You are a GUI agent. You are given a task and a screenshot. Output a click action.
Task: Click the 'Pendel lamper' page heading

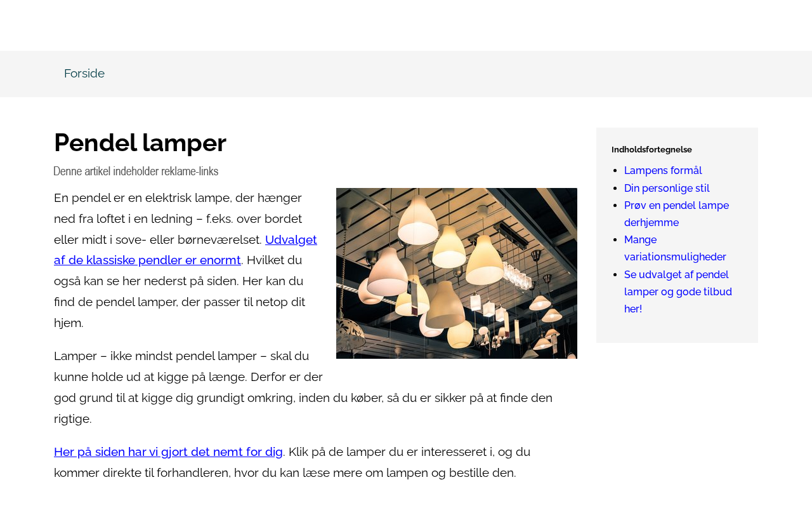pos(140,142)
